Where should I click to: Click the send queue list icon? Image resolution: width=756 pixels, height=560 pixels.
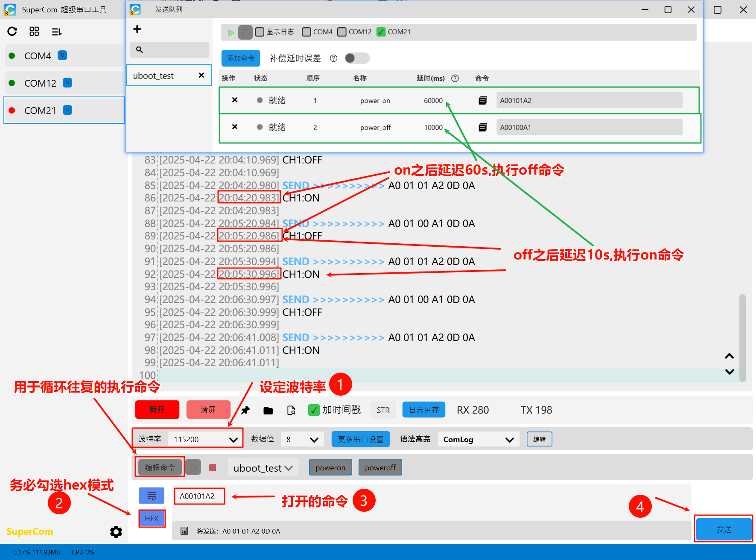tap(56, 32)
